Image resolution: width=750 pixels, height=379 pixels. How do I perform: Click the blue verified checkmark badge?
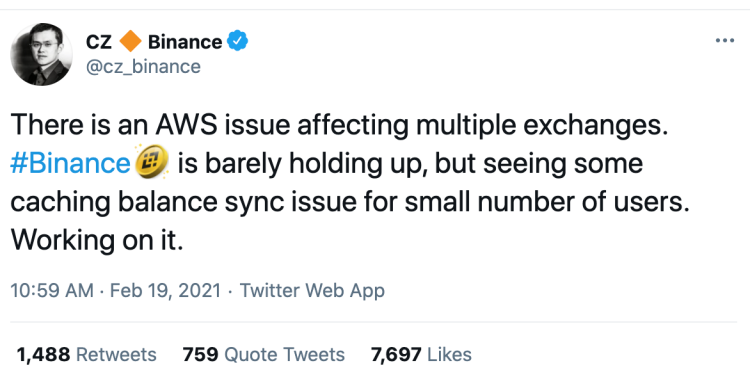[237, 41]
